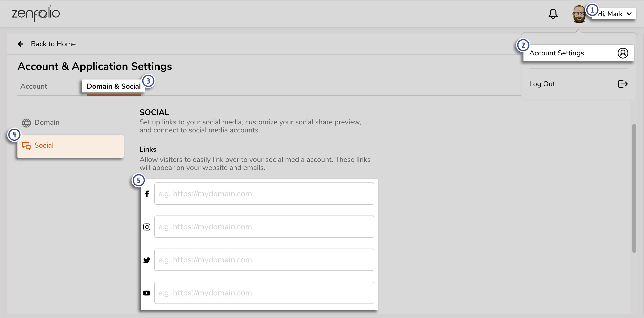Focus the YouTube link input field
The width and height of the screenshot is (644, 318).
264,293
